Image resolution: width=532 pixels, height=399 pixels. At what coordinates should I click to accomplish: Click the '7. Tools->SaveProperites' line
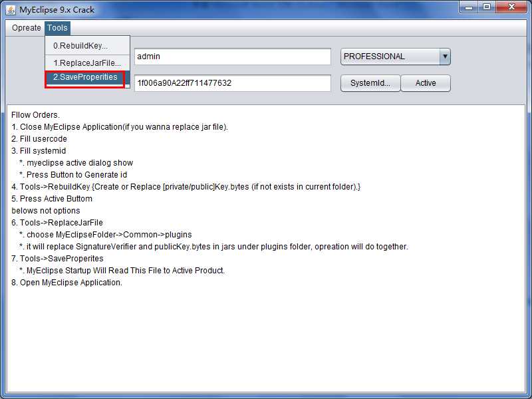57,259
